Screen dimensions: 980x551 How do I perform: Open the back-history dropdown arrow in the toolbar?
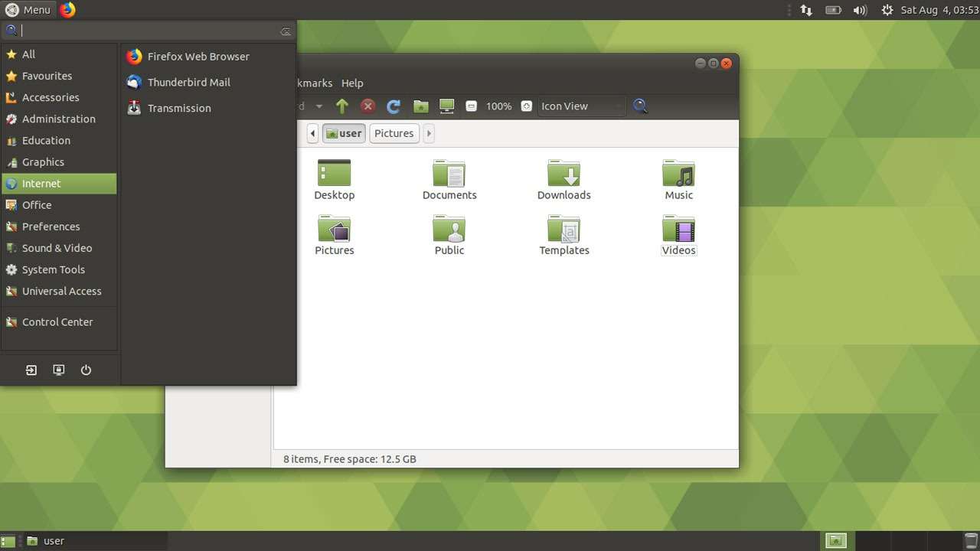[x=318, y=106]
